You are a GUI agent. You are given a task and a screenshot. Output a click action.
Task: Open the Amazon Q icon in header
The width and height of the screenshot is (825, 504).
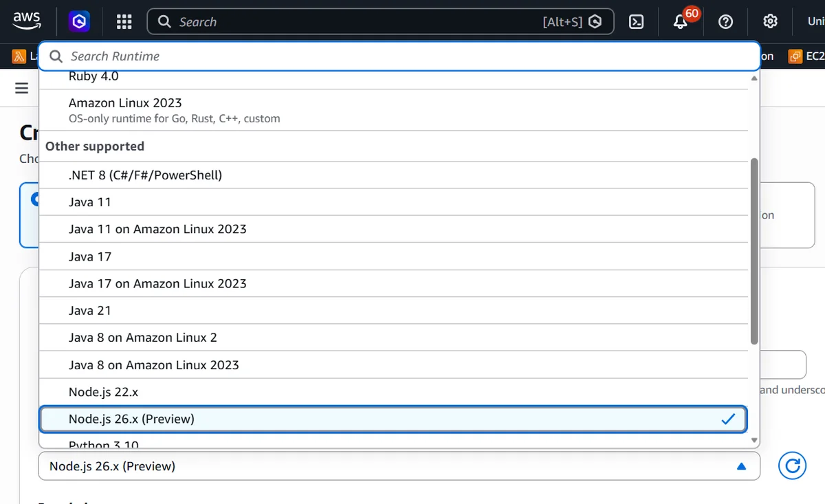click(79, 22)
